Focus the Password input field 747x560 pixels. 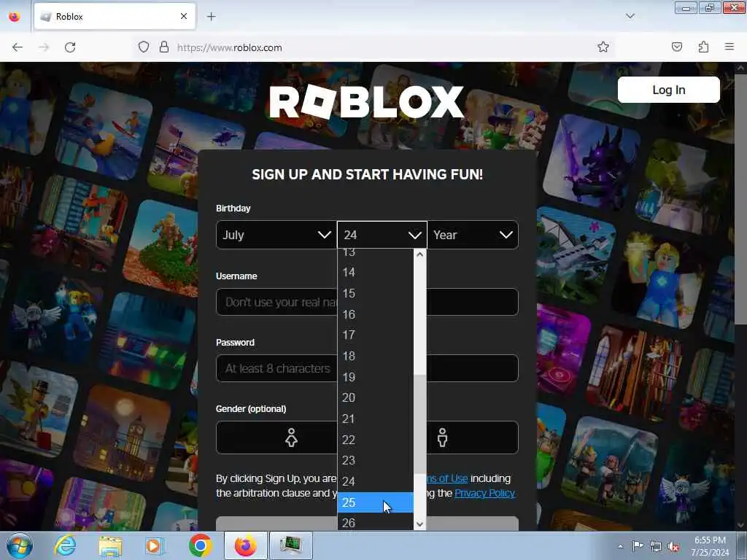[x=367, y=368]
